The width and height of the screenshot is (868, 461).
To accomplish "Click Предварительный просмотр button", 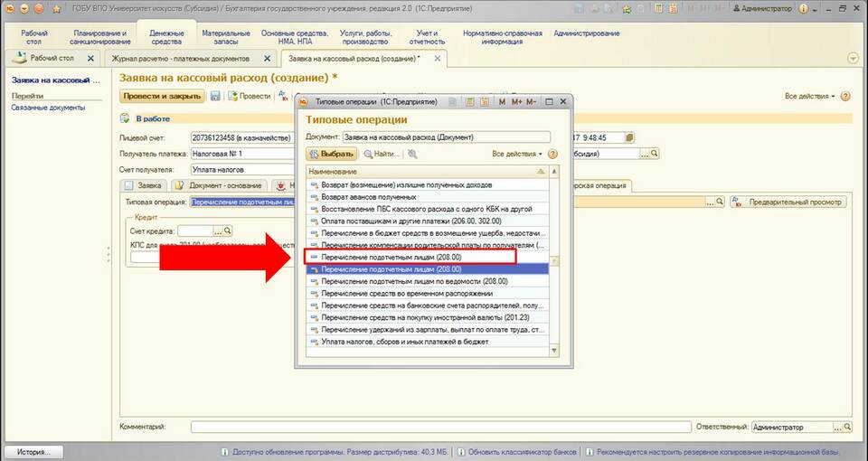I will click(788, 202).
